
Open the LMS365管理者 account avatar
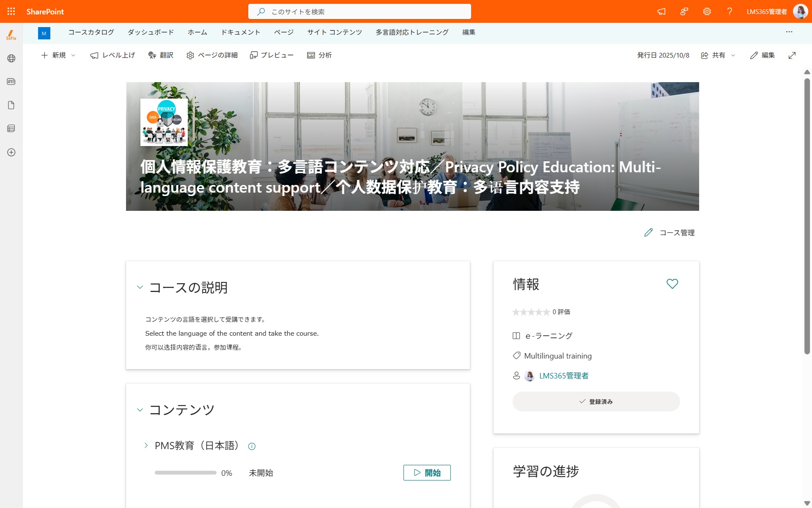(800, 11)
